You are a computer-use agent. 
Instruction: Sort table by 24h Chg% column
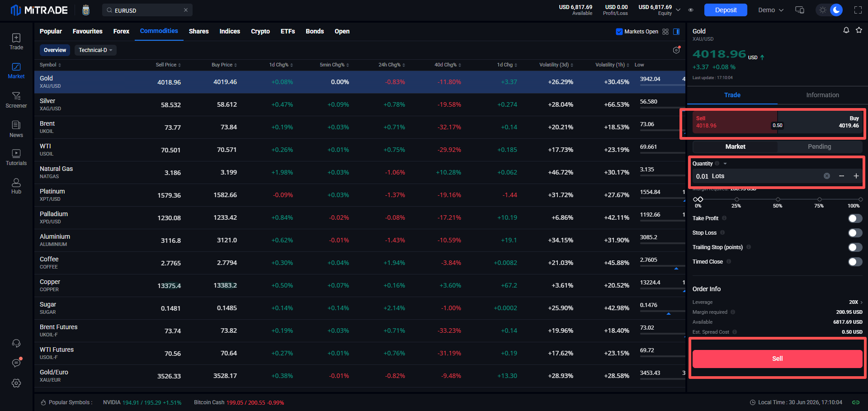pos(392,65)
